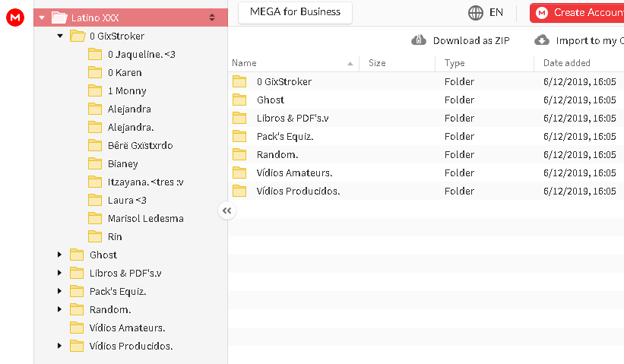This screenshot has width=624, height=364.
Task: Select the Vídios Amateurs. name in file list
Action: coord(294,173)
